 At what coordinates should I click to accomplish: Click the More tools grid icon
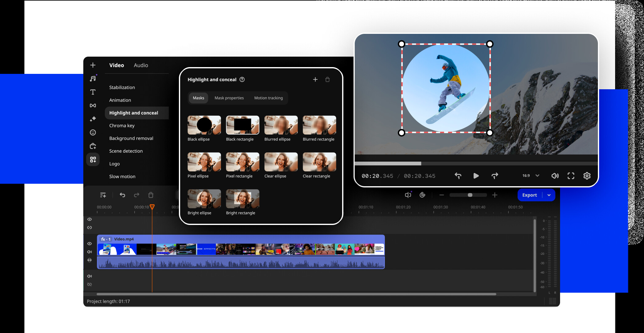coord(93,159)
